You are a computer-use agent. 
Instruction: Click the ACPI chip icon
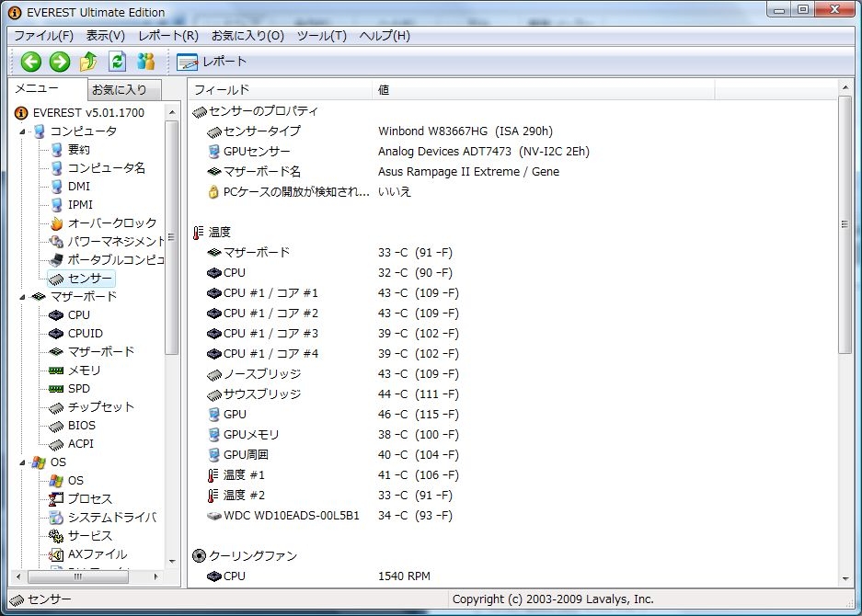pyautogui.click(x=56, y=444)
